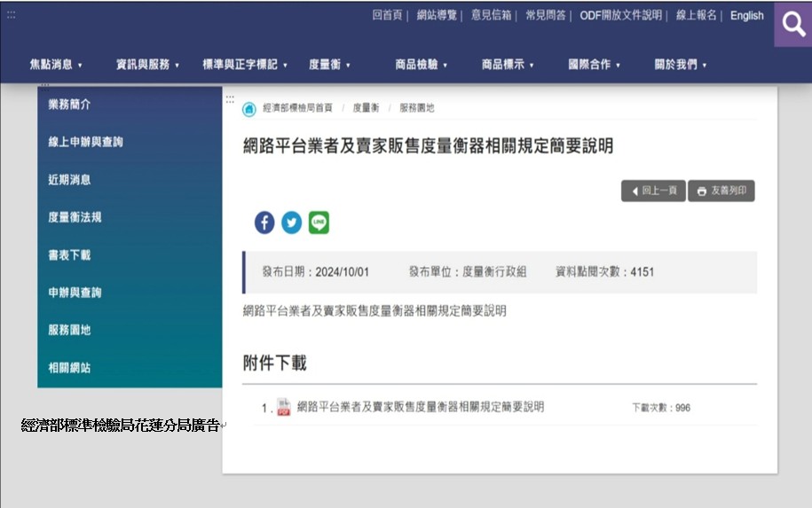Image resolution: width=812 pixels, height=508 pixels.
Task: Open the 標準與正字標記 dropdown menu
Action: tap(245, 65)
